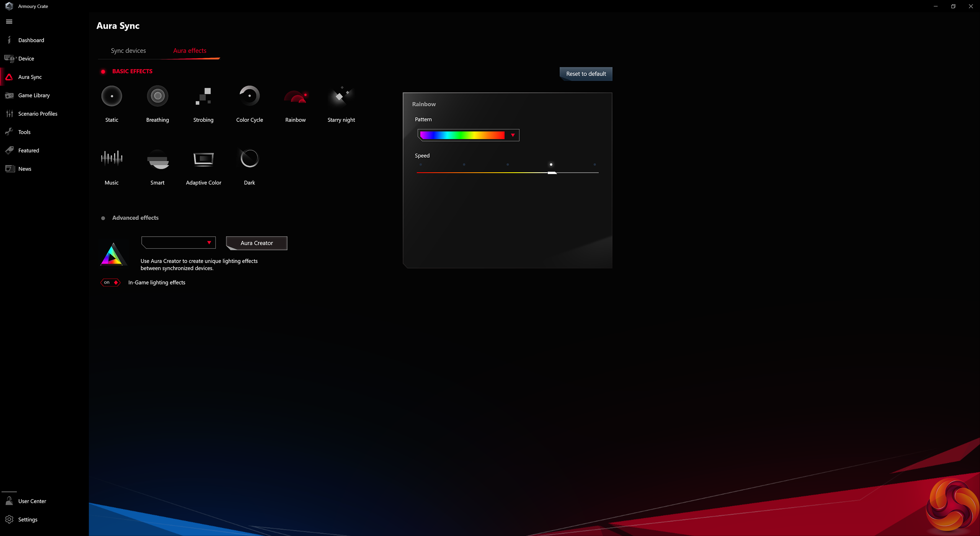Click the Reset to default button
The image size is (980, 536).
pos(586,74)
